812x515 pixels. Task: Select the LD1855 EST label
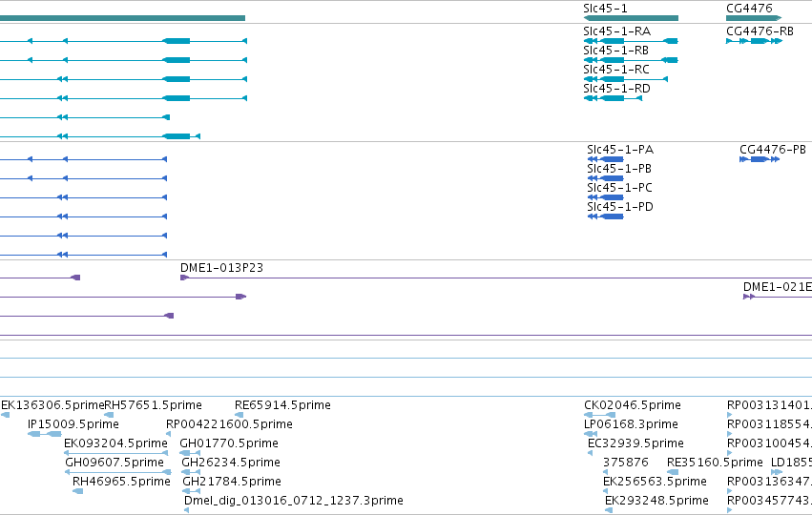tap(791, 463)
